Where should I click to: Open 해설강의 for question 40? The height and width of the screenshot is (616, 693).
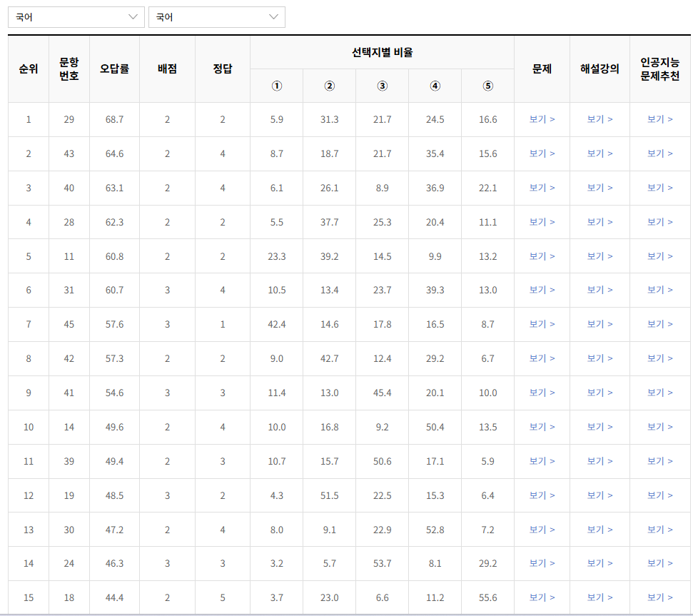tap(600, 188)
